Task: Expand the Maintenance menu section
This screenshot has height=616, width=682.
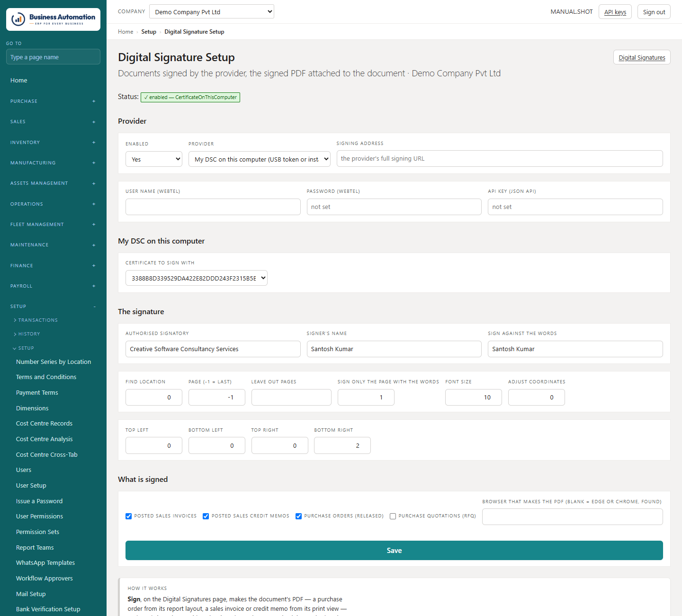Action: pyautogui.click(x=53, y=245)
